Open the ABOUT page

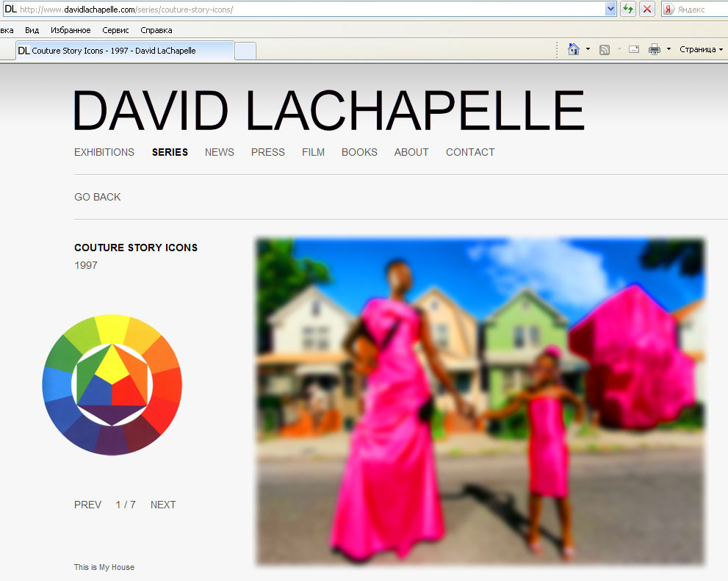[411, 152]
